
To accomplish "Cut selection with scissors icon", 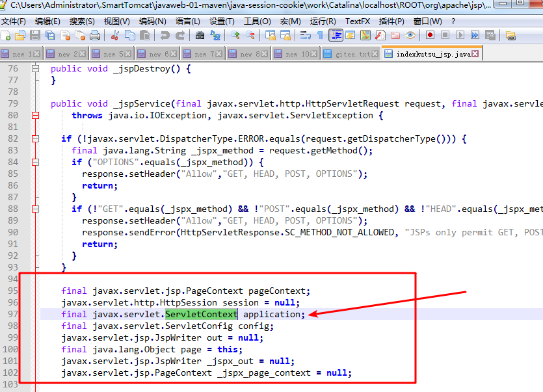I will (x=114, y=35).
